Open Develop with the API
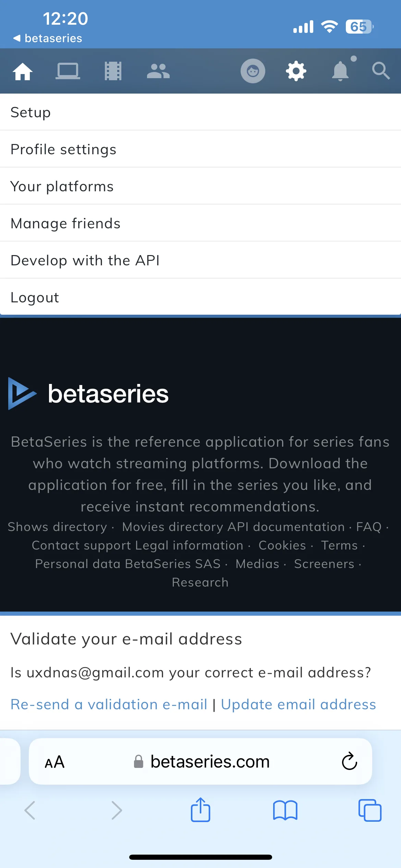Screen dimensions: 401x868 pos(200,260)
